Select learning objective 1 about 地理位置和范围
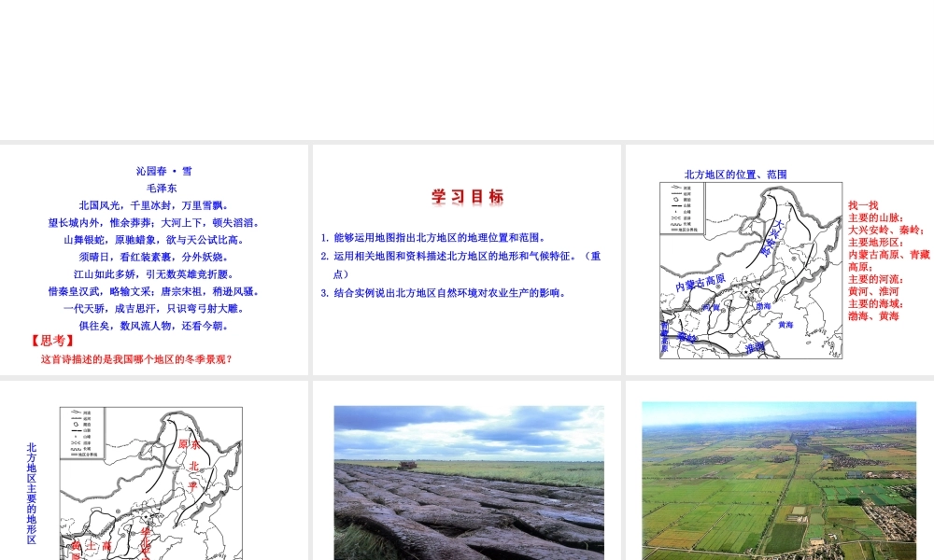This screenshot has width=934, height=560. coord(433,237)
